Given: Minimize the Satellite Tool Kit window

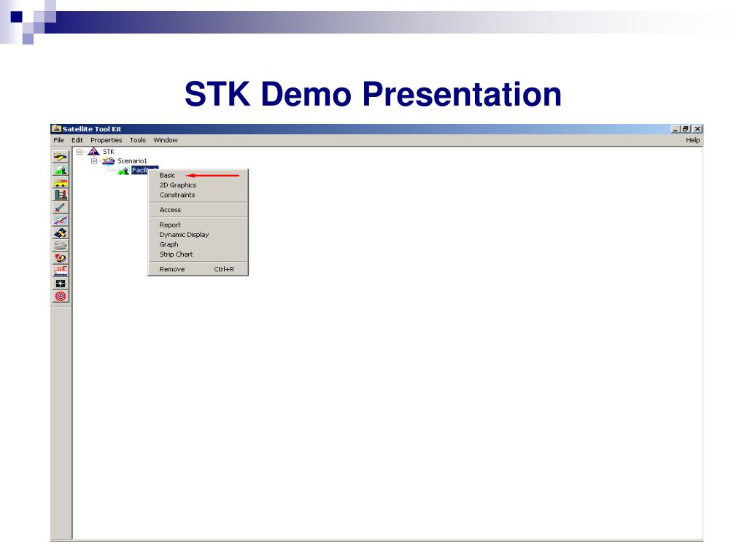Looking at the screenshot, I should (x=675, y=129).
